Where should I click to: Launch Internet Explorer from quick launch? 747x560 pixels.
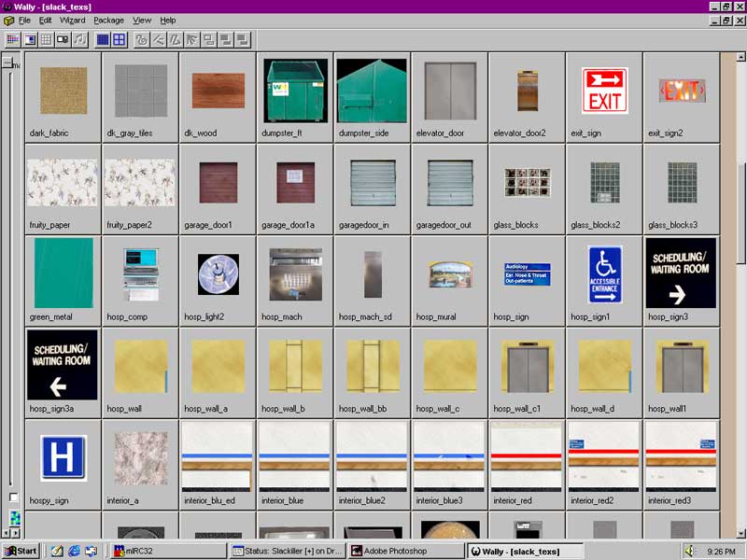74,551
